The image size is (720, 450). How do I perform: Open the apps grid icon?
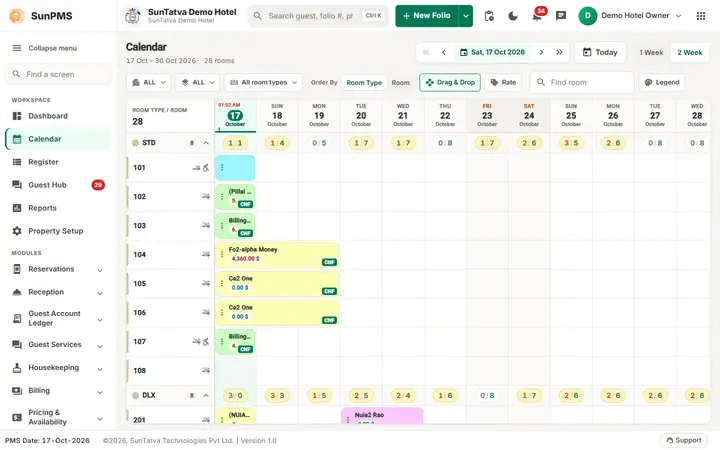701,16
